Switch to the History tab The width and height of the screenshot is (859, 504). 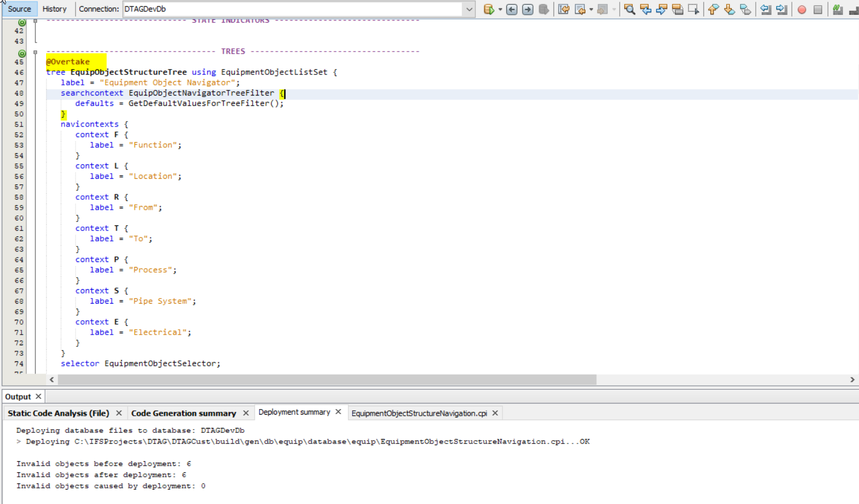55,9
